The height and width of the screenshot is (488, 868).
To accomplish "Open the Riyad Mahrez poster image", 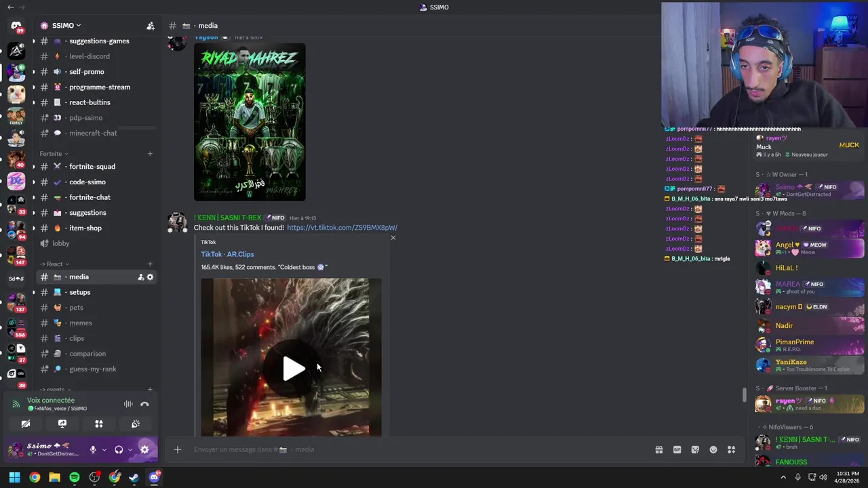I will click(250, 122).
